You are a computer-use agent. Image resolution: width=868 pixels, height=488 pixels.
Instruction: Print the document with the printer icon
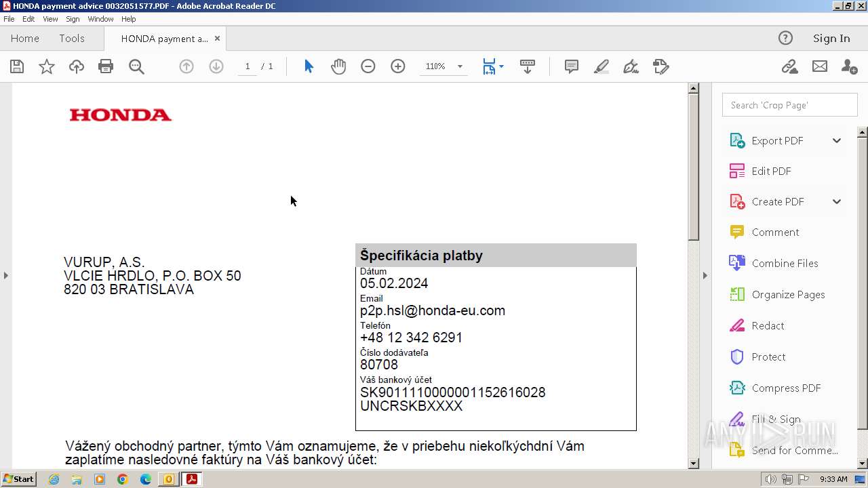pyautogui.click(x=106, y=66)
